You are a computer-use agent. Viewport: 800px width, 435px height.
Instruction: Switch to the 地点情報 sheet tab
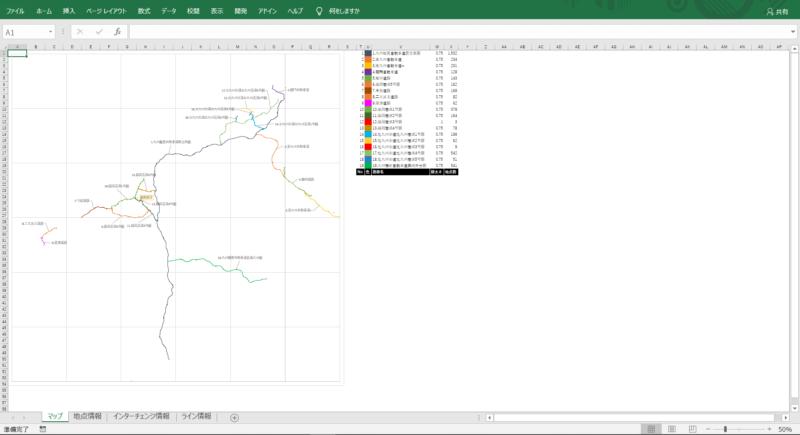point(87,417)
